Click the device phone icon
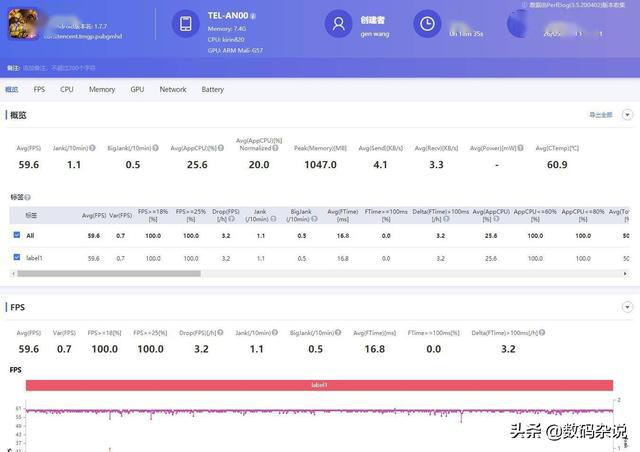 click(x=186, y=24)
